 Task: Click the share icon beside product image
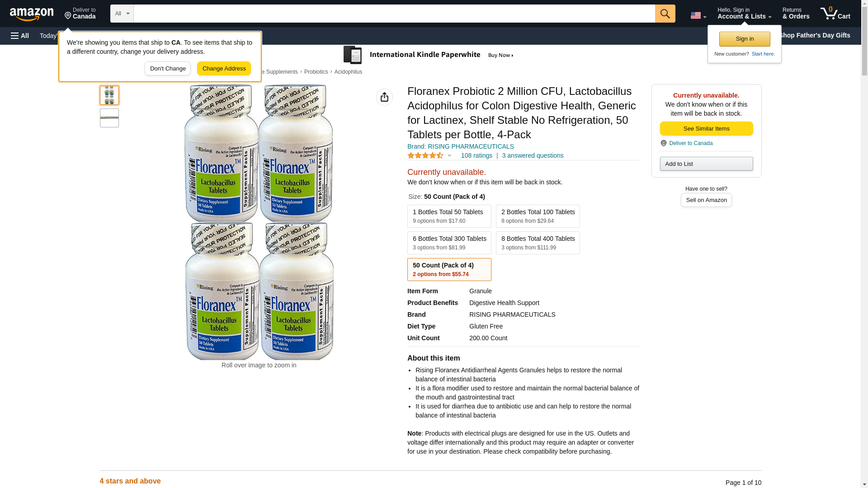point(384,97)
